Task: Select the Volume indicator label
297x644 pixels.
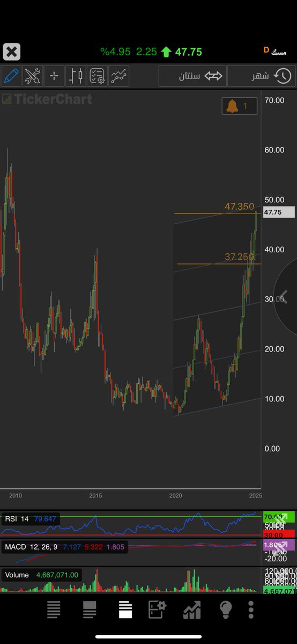Action: tap(17, 575)
